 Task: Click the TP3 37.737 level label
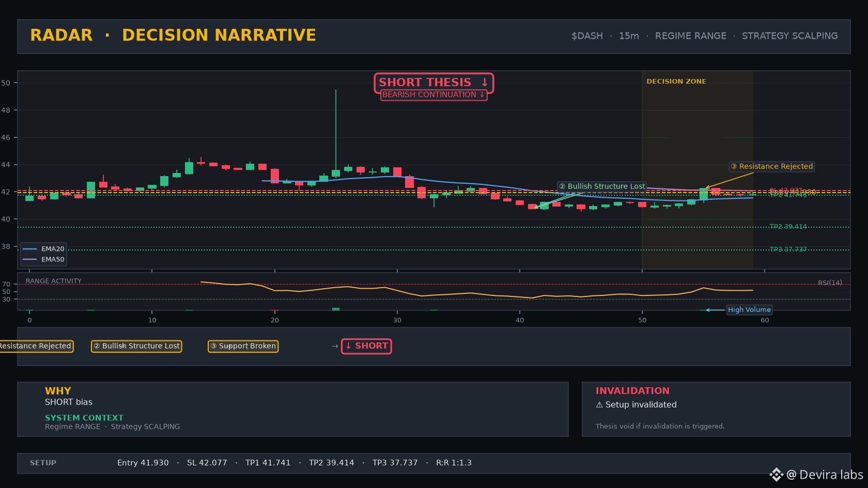point(788,249)
